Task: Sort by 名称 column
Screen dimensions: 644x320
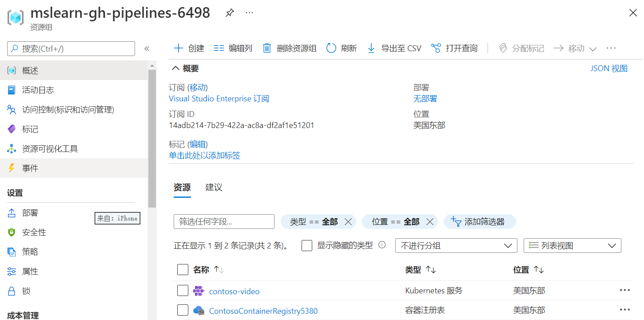Action: [209, 270]
